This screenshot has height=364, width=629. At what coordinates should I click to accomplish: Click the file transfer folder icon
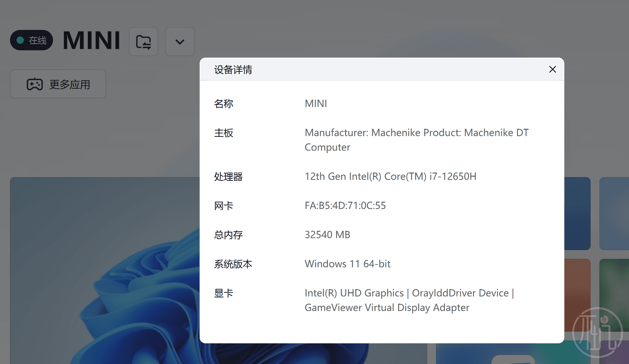[143, 42]
